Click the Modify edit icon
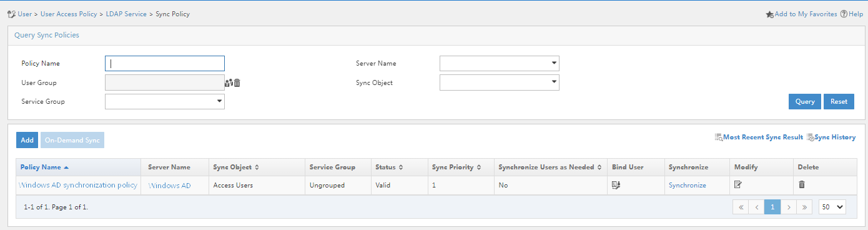Screen dimensions: 868x230 point(738,185)
